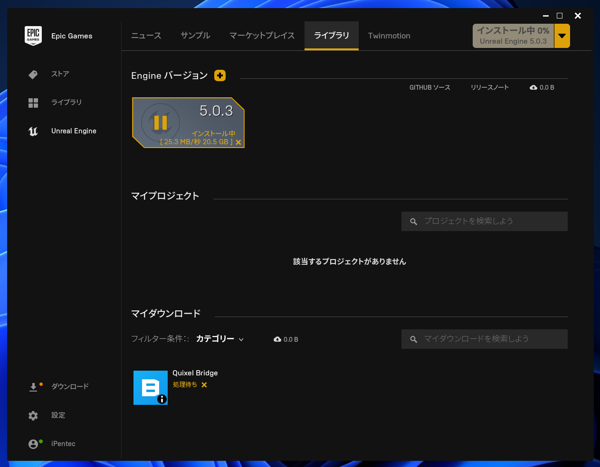Screen dimensions: 600x467
Task: Focus the プロジェクトを検索しよう search field
Action: click(484, 221)
